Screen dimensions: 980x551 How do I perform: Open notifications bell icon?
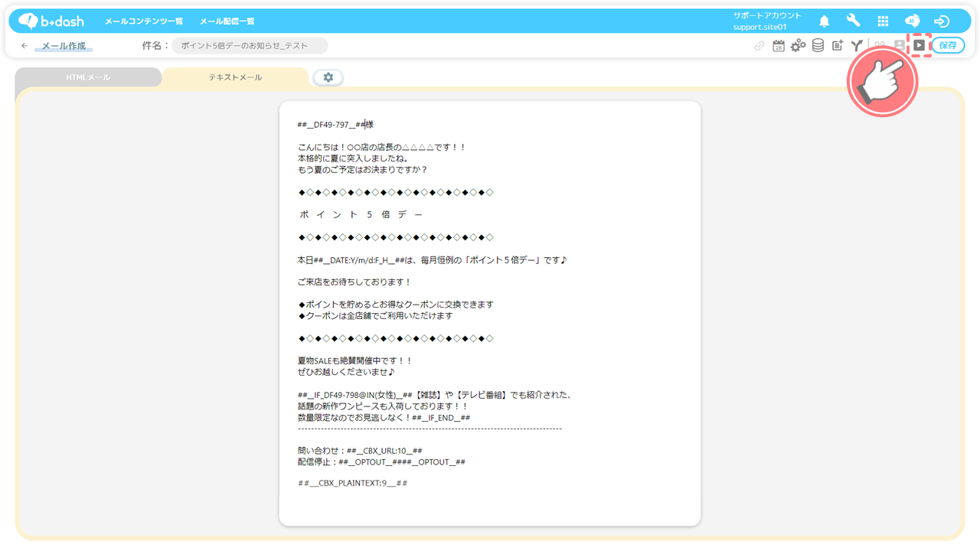(824, 21)
